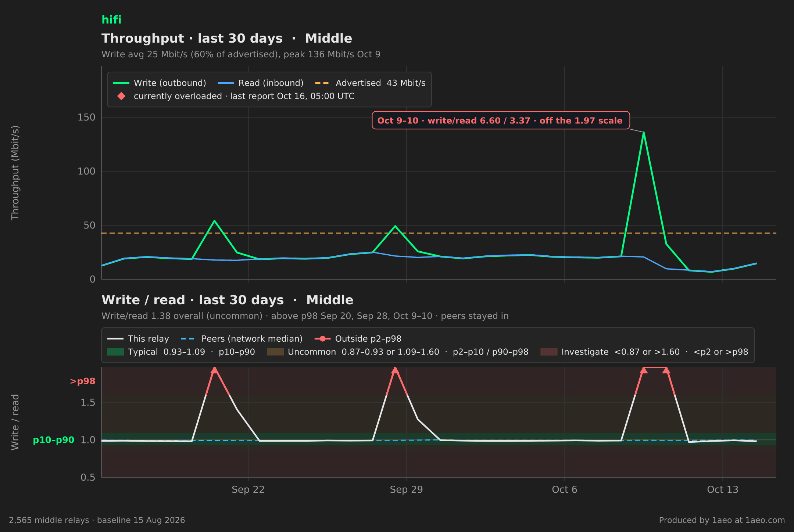Click the '1.5' write/read axis tick
The width and height of the screenshot is (794, 532).
pos(88,403)
